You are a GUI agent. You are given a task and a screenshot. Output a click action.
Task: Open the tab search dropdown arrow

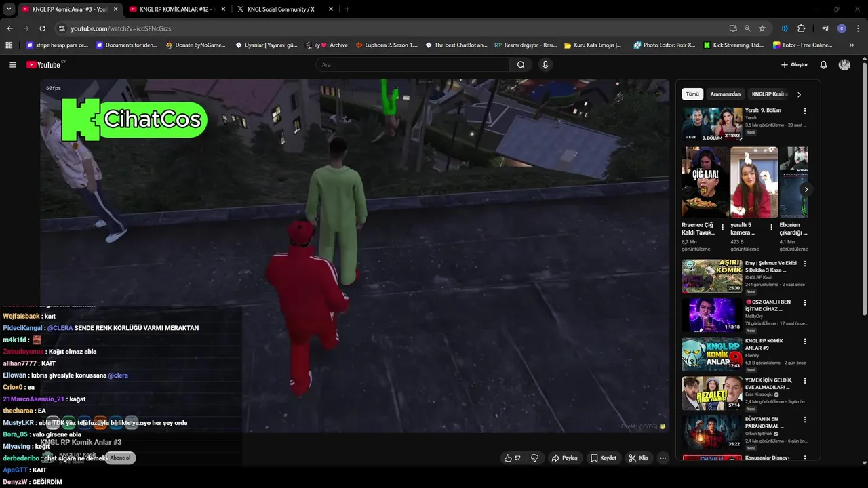click(x=9, y=9)
